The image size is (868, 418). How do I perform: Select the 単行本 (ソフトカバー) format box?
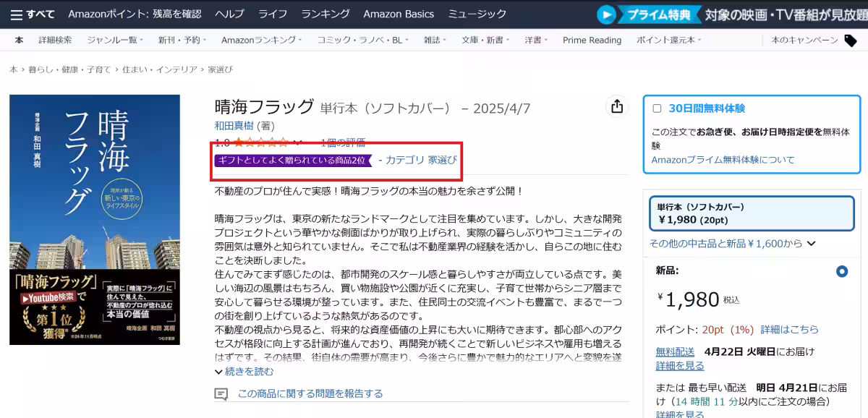click(751, 213)
